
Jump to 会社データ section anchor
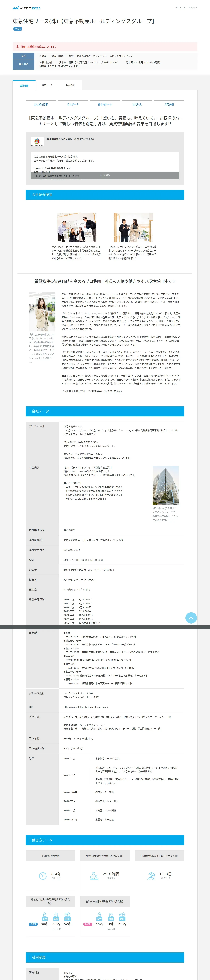tap(73, 105)
